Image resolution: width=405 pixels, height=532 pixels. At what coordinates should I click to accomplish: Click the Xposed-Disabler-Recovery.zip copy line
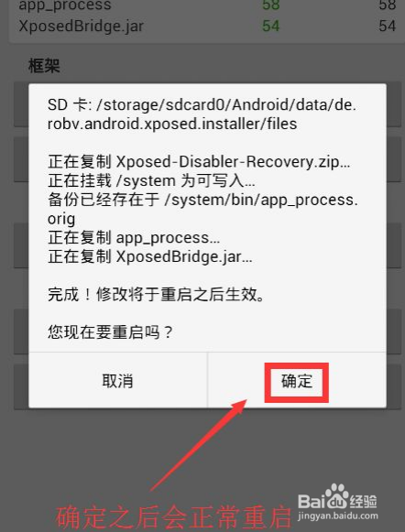(199, 162)
